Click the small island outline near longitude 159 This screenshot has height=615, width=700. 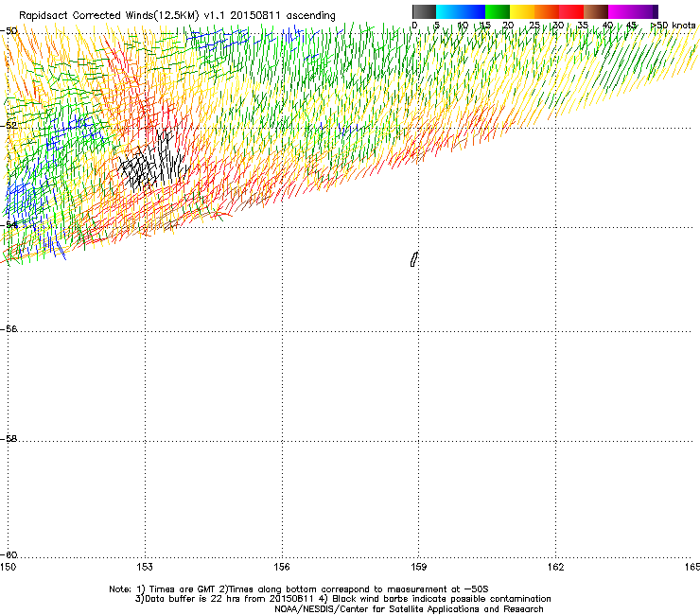tap(414, 259)
